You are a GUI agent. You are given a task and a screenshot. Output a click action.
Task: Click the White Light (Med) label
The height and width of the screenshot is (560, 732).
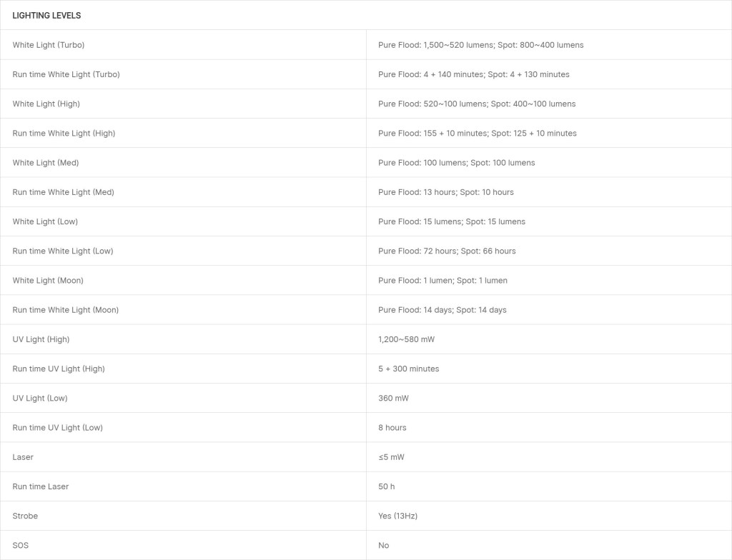click(x=45, y=163)
